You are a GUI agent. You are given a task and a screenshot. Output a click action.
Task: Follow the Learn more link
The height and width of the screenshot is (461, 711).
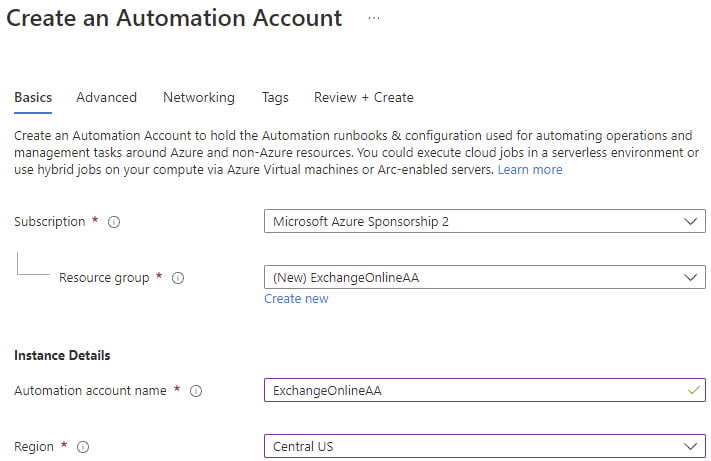530,170
